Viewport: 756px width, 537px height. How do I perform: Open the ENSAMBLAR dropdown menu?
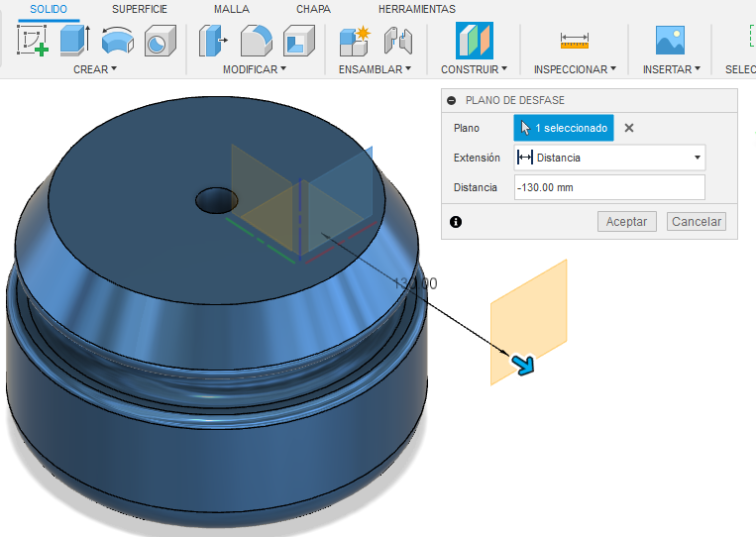coord(375,69)
